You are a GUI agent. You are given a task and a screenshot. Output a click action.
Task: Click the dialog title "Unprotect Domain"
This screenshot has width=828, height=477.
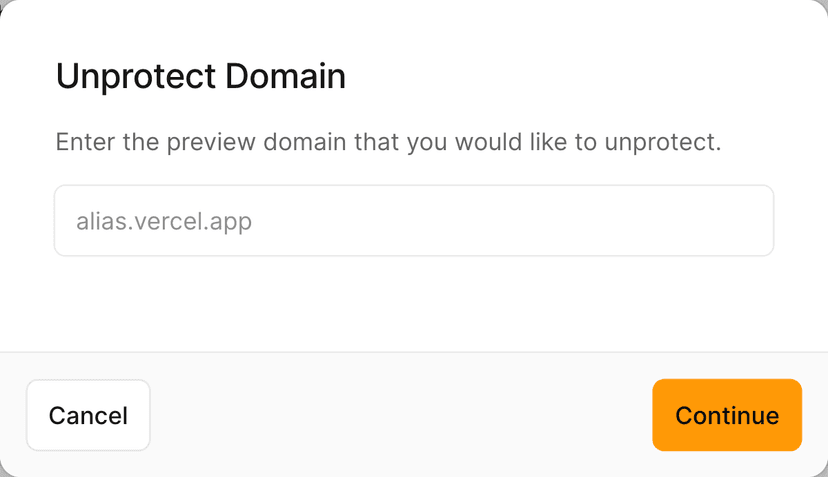pyautogui.click(x=201, y=76)
